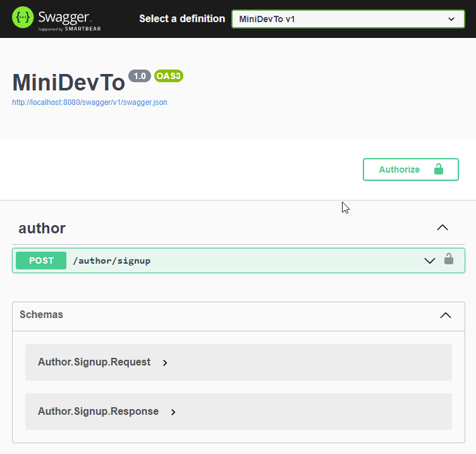Expand the Author.Signup.Response schema arrow
This screenshot has height=454, width=476.
pos(173,412)
